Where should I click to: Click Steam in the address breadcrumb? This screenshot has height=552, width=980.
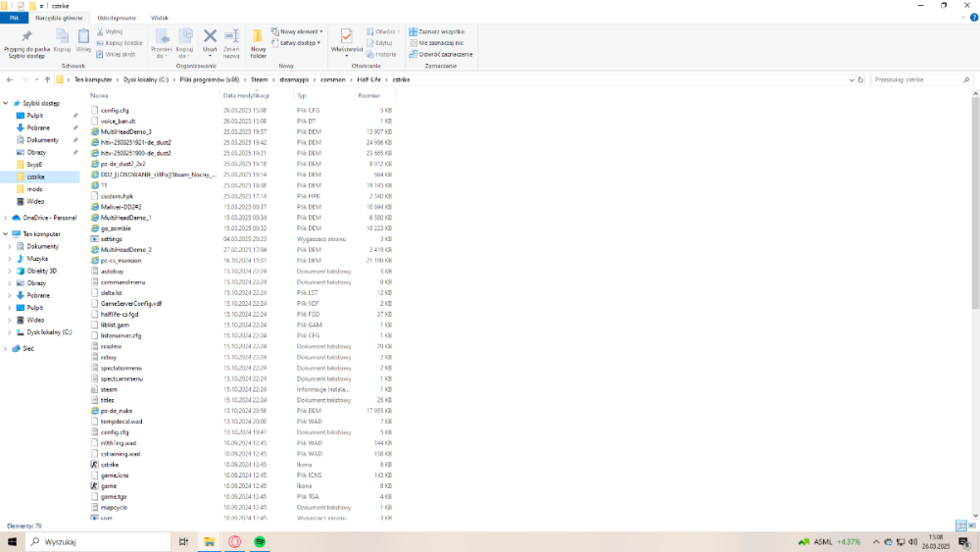click(x=260, y=79)
